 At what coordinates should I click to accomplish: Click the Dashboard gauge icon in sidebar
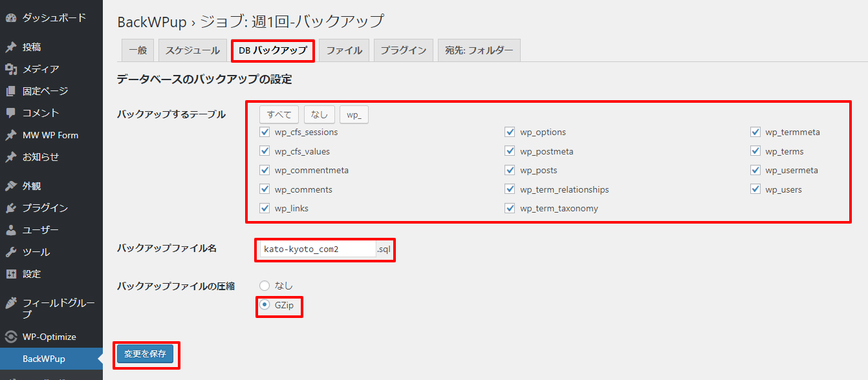10,18
